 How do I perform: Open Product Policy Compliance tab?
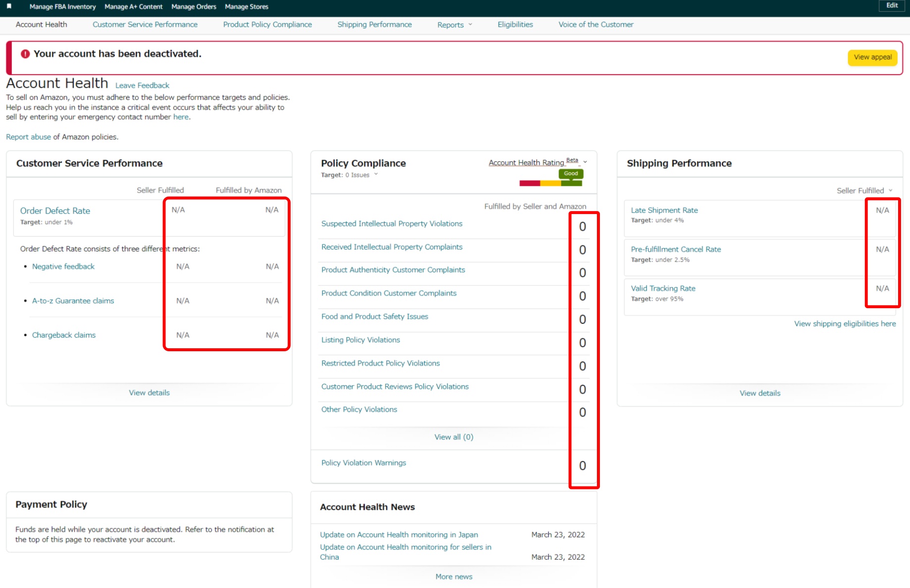click(268, 24)
